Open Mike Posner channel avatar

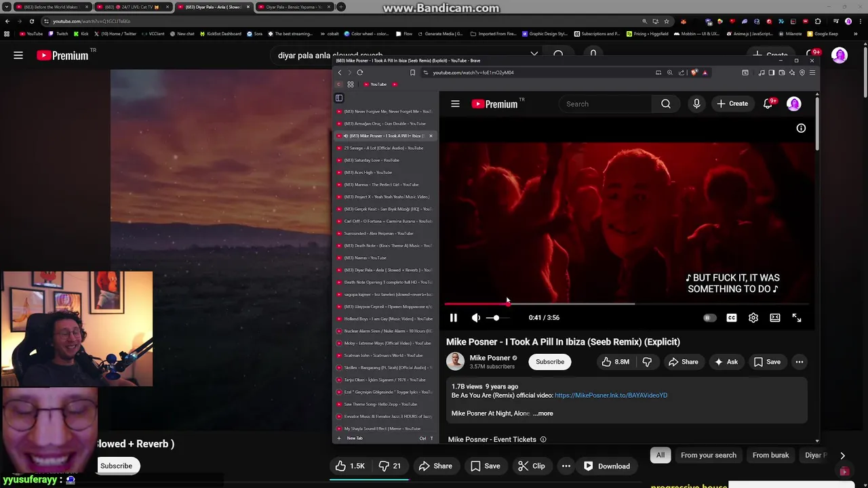(455, 362)
